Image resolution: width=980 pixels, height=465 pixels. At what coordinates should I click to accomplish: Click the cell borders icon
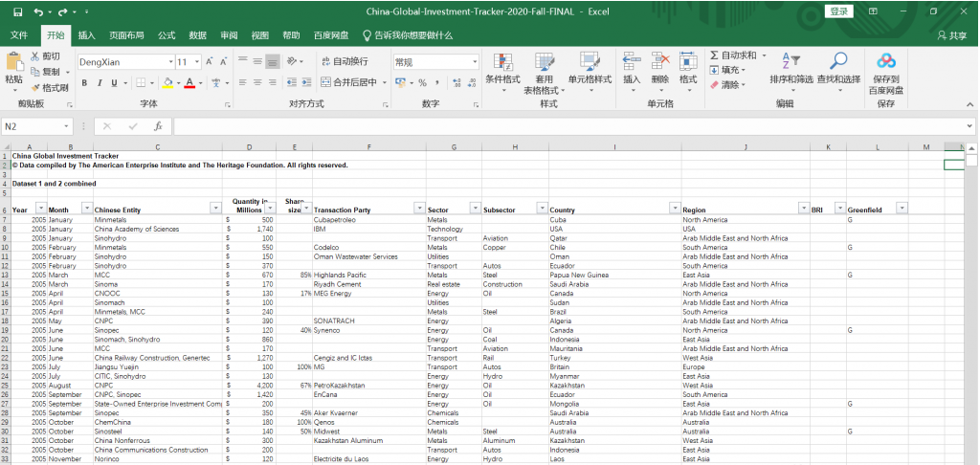[x=141, y=83]
